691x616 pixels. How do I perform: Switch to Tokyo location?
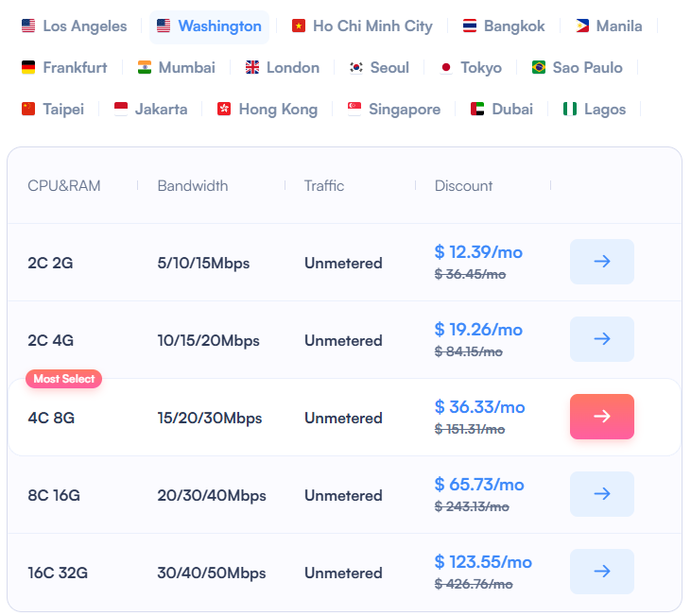(x=471, y=68)
